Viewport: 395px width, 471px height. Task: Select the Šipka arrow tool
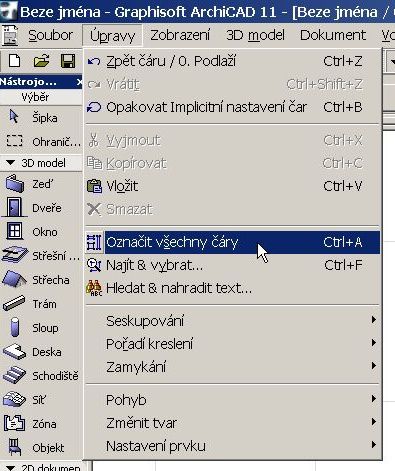pyautogui.click(x=40, y=118)
